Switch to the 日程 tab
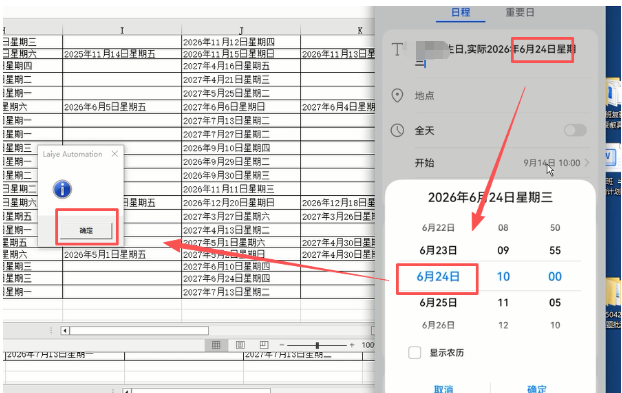Viewport: 622px width, 393px height. (461, 12)
